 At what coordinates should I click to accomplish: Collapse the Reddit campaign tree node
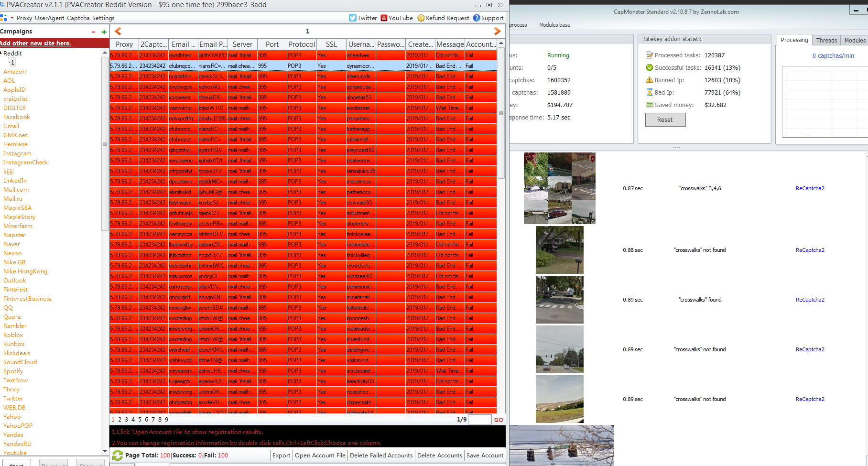point(1,53)
